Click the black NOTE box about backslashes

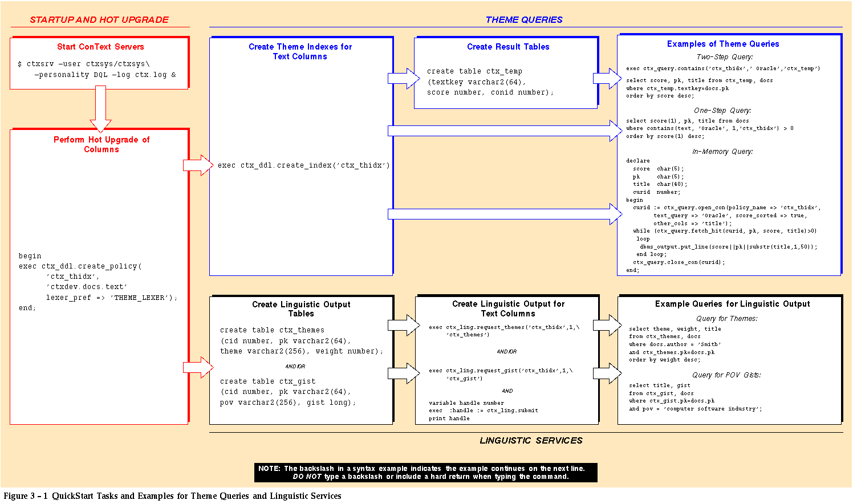point(425,473)
